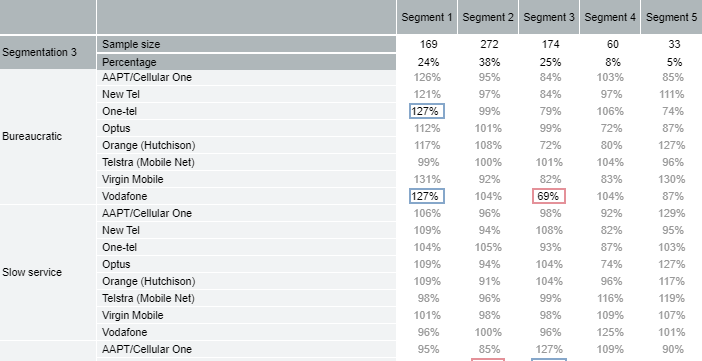
Task: Click the Segment 5 column header
Action: pyautogui.click(x=672, y=17)
